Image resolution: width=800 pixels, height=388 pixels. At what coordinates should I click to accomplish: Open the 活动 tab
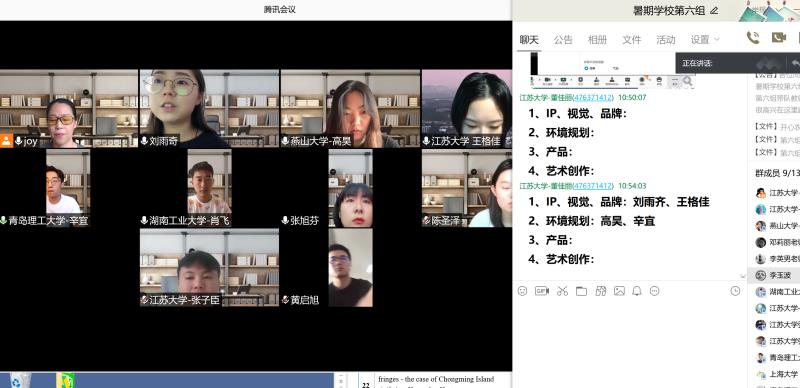point(666,40)
